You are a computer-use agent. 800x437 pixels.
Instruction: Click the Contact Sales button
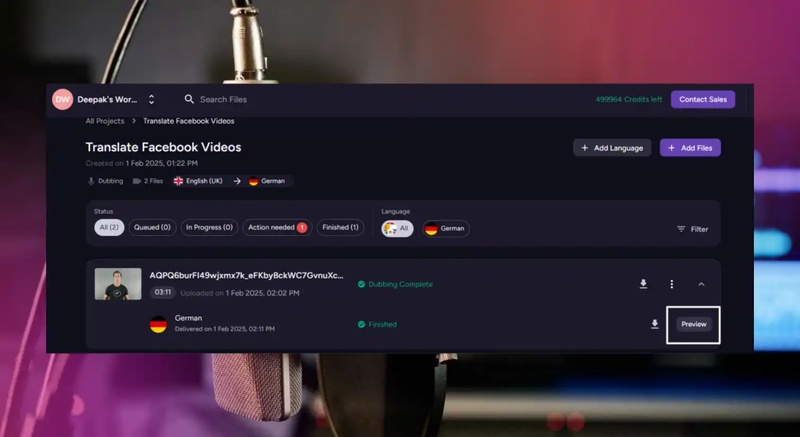[703, 99]
